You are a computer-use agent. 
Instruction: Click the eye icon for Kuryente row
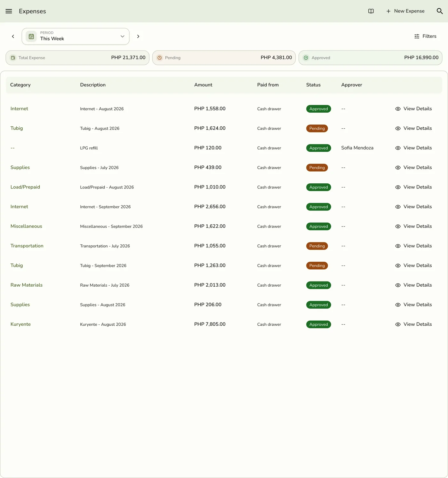[398, 324]
